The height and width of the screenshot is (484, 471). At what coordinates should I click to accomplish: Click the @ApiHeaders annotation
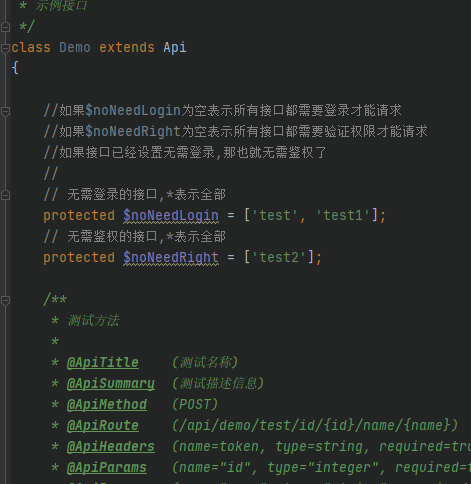click(x=111, y=447)
